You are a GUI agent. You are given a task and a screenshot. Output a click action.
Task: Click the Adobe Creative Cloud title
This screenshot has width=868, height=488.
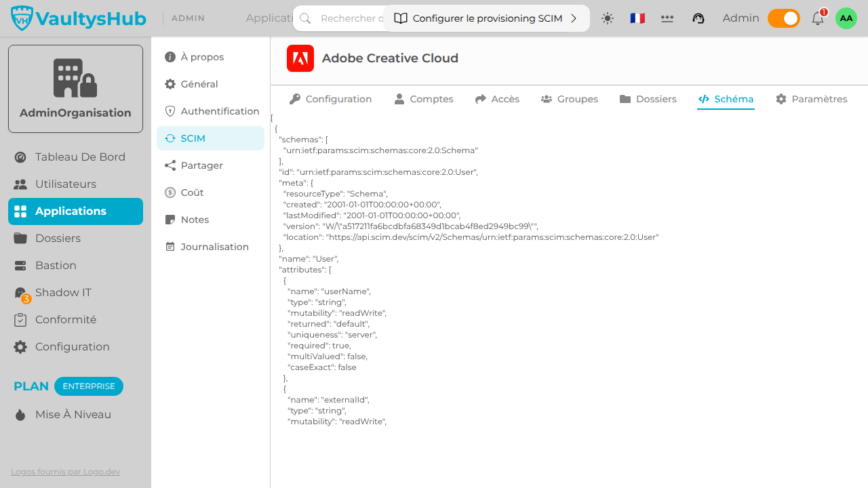(x=390, y=58)
